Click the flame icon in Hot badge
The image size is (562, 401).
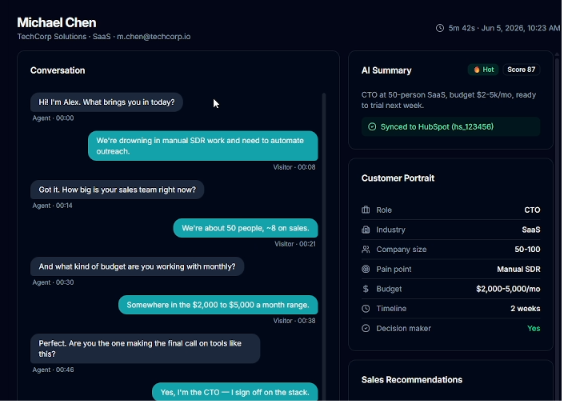pyautogui.click(x=476, y=70)
